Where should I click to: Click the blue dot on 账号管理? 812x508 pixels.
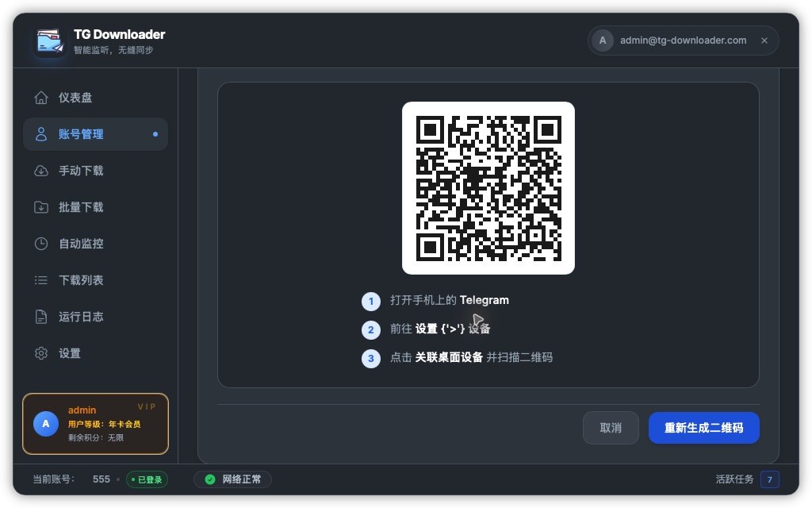(x=155, y=134)
